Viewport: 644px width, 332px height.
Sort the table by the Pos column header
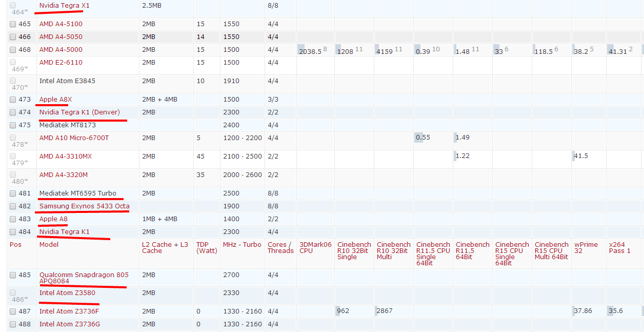coord(16,245)
